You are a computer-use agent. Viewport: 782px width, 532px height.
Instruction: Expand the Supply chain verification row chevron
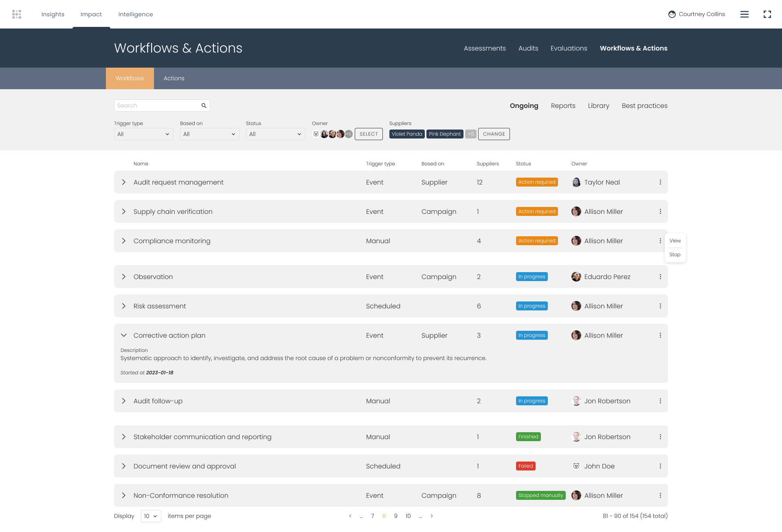pyautogui.click(x=124, y=211)
